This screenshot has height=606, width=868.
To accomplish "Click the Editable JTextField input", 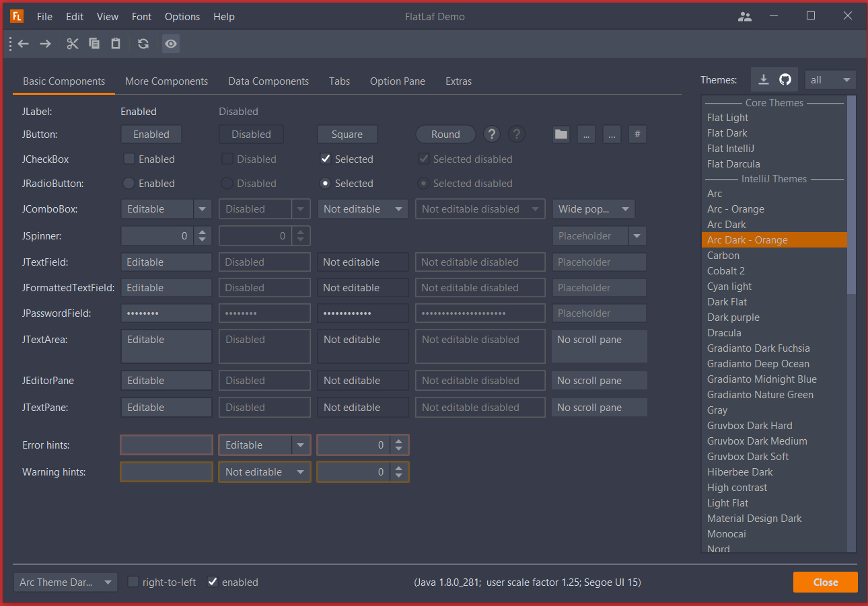I will 166,262.
